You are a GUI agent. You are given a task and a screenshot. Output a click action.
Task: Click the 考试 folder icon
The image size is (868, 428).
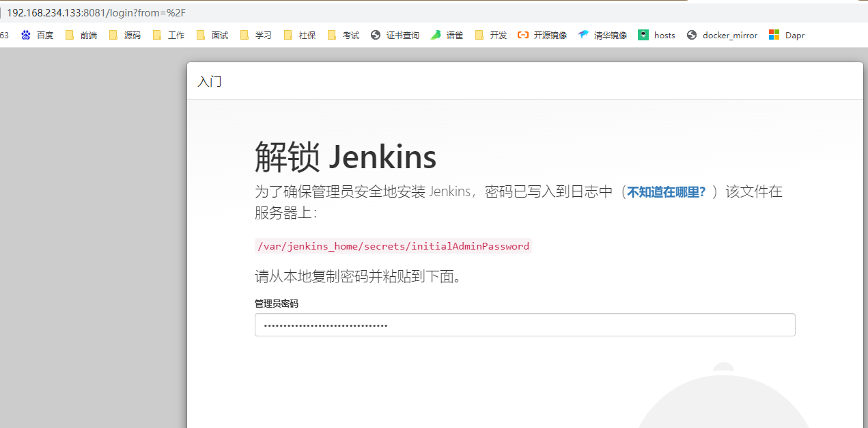(332, 35)
